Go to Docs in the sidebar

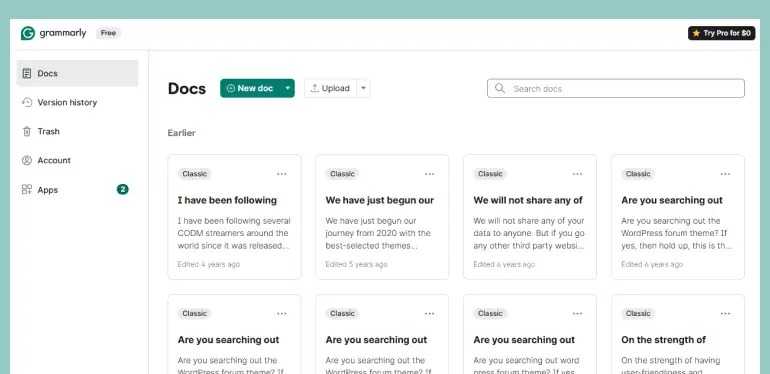click(x=77, y=73)
